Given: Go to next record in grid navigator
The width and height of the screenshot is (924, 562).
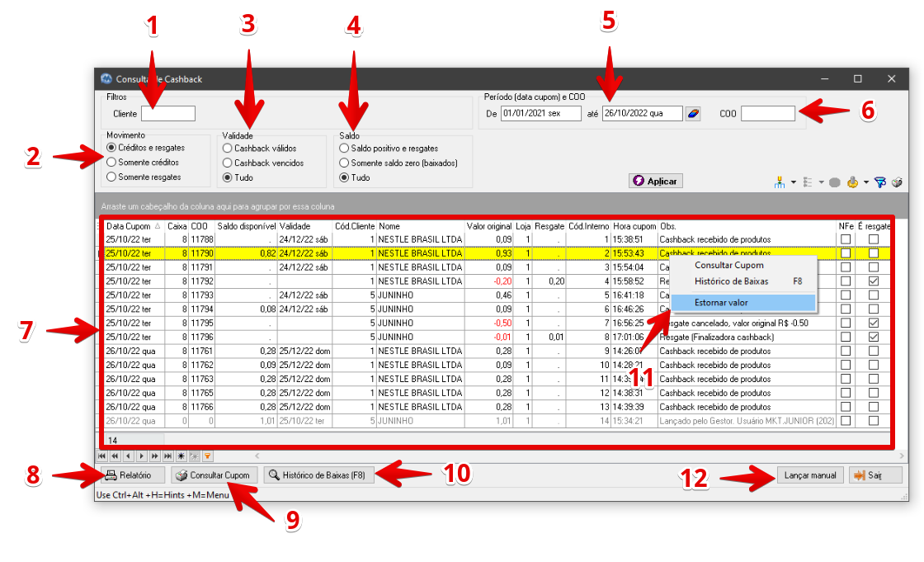Looking at the screenshot, I should (x=141, y=456).
